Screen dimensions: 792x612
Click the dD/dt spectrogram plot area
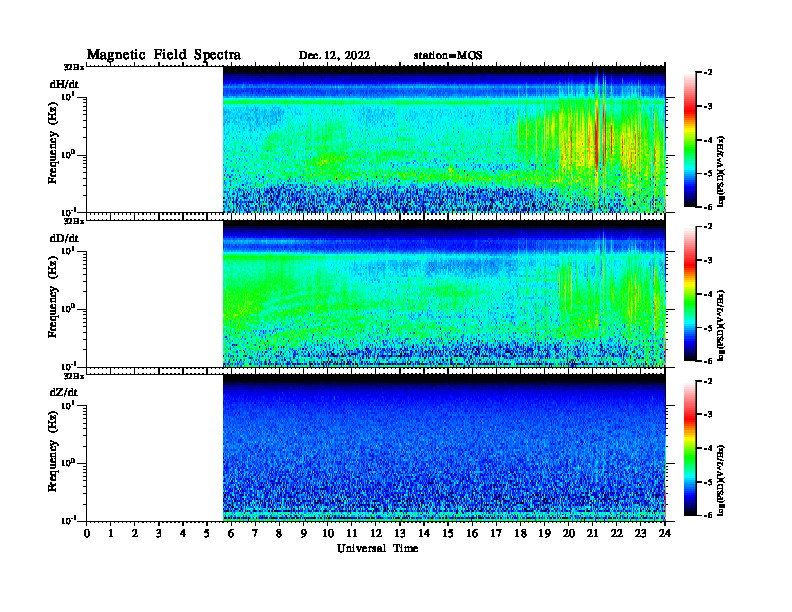444,293
